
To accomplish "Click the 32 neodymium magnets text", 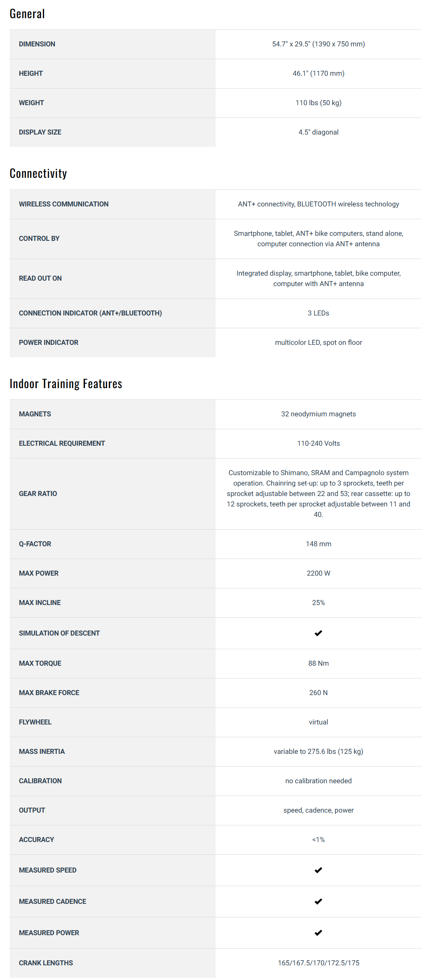I will [318, 414].
